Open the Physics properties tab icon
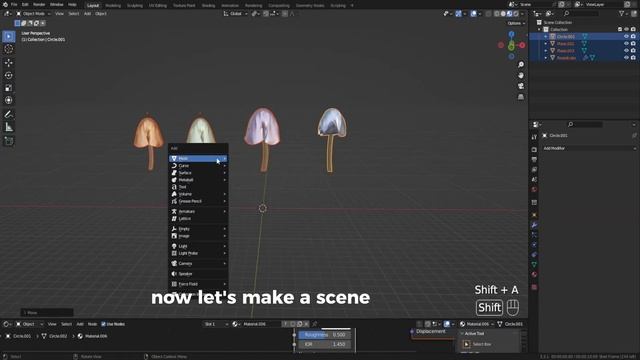Screen dimensions: 640x360 [534, 245]
